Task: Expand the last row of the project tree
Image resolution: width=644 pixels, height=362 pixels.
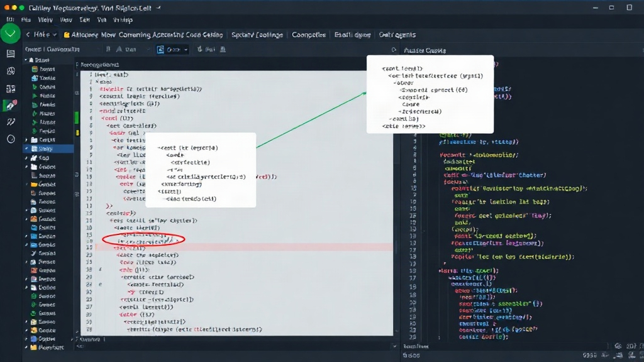Action: (x=26, y=347)
